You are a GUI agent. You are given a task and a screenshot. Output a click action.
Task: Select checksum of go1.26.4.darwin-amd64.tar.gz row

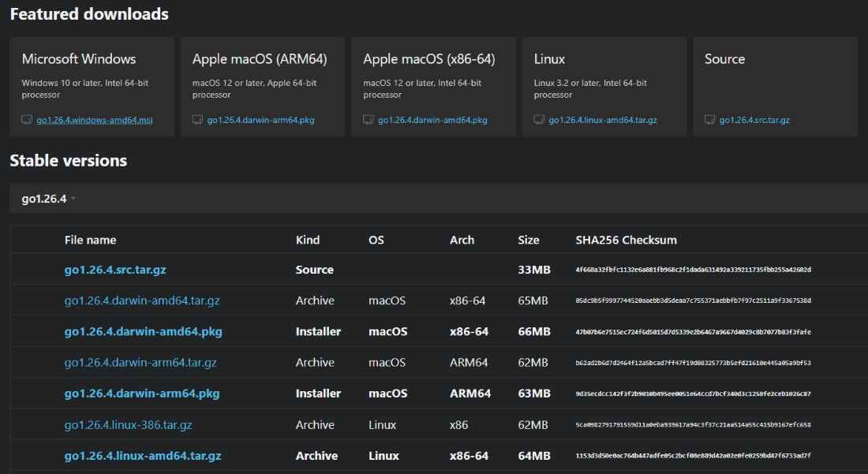click(x=693, y=300)
